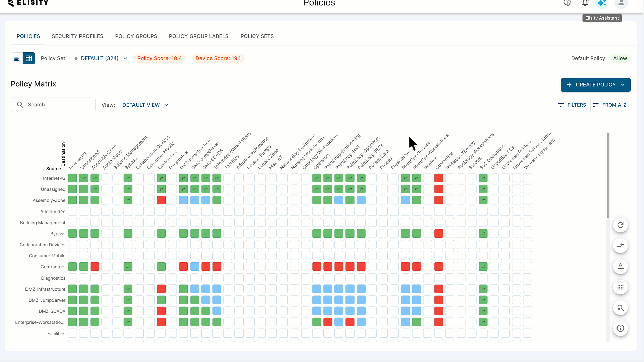Click red cell Contractors to Assembly-Zone
Screen dimensions: 644x362
(95, 267)
